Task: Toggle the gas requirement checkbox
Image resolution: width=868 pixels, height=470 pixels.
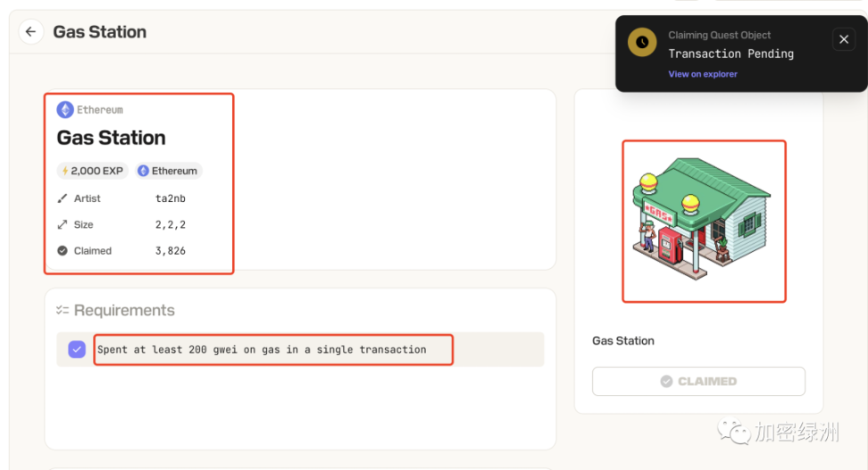Action: (77, 349)
